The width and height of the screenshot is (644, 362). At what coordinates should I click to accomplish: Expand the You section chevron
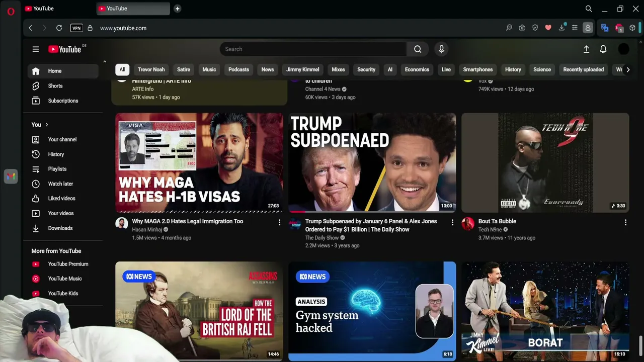47,125
